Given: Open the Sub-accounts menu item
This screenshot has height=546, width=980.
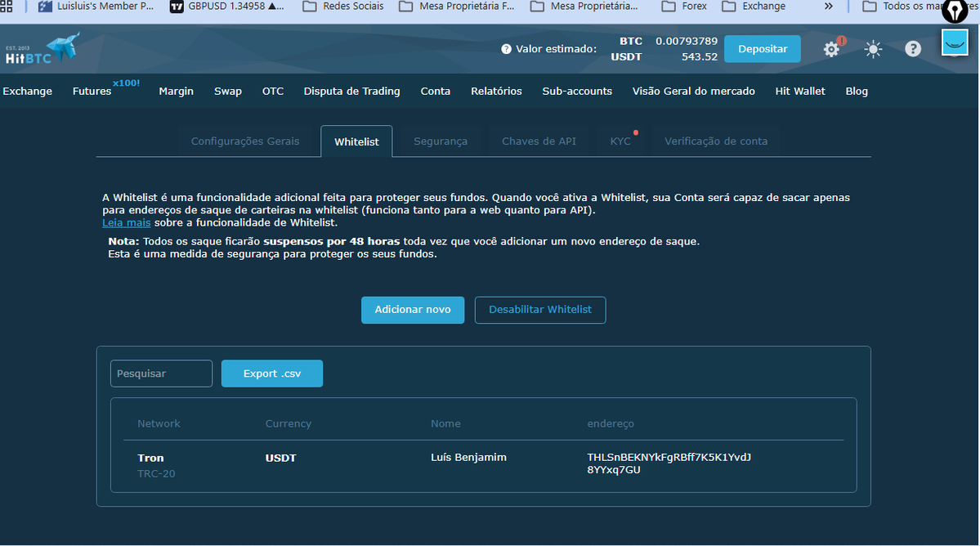Looking at the screenshot, I should pos(577,92).
